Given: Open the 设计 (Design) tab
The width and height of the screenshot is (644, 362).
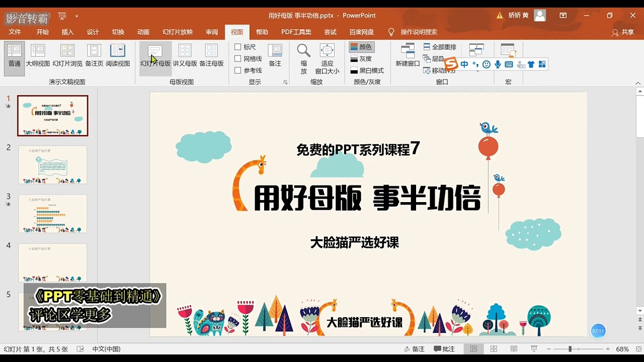Looking at the screenshot, I should [x=93, y=32].
